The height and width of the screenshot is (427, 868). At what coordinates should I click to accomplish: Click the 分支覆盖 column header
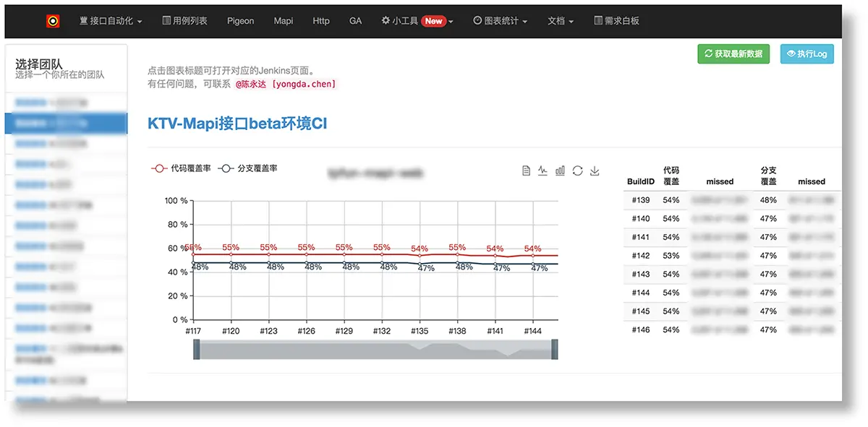click(x=769, y=176)
